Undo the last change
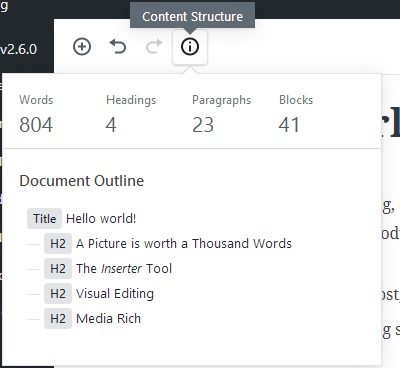Viewport: 400px width, 368px height. pos(118,47)
